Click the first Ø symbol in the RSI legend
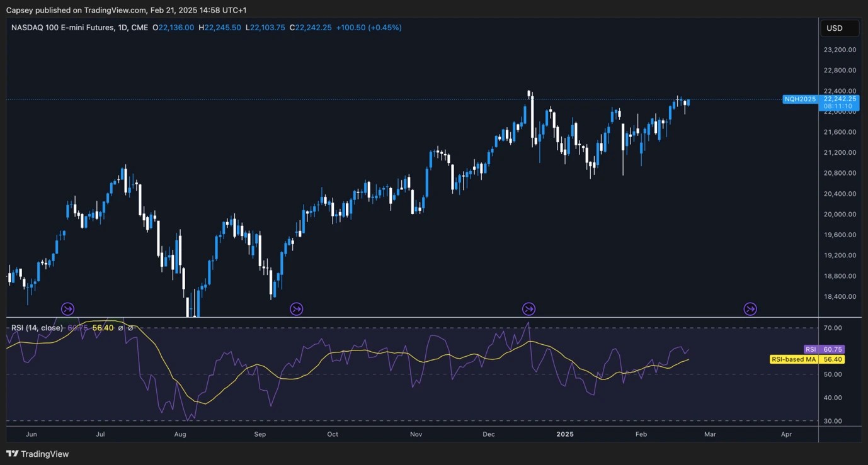 tap(120, 327)
